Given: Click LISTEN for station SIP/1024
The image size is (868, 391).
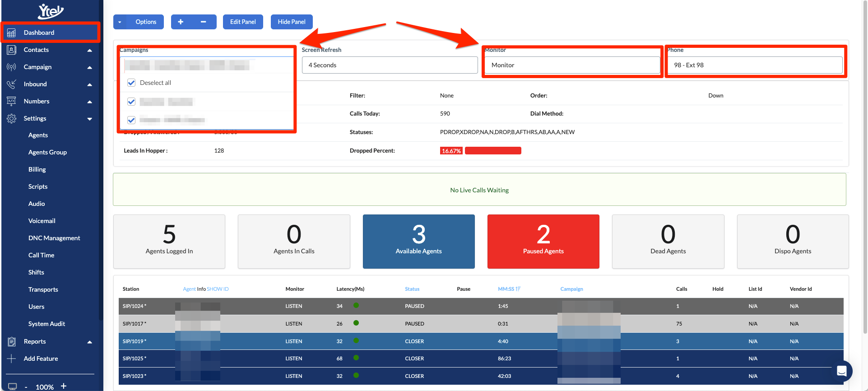Looking at the screenshot, I should (x=294, y=306).
